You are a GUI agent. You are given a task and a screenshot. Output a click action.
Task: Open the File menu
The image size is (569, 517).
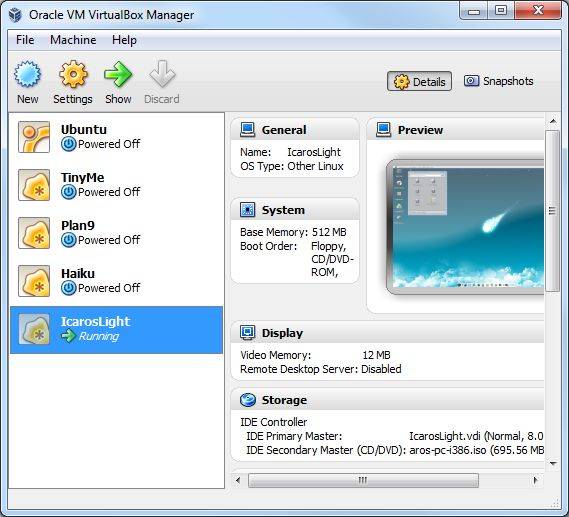tap(25, 40)
